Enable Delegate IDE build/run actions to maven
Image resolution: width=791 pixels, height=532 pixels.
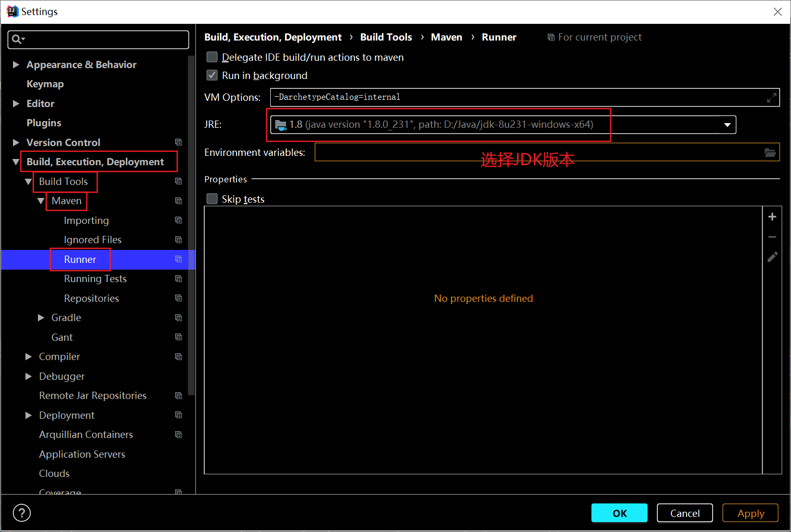point(212,57)
